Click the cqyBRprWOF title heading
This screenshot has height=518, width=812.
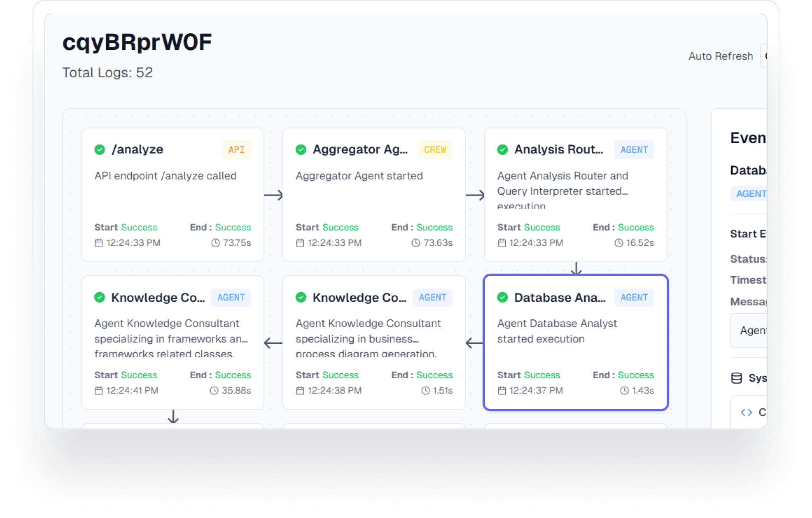click(137, 41)
